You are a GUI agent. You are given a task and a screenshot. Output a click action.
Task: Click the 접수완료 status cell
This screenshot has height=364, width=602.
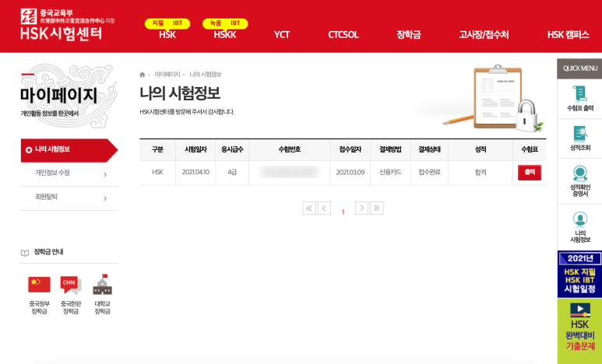(x=429, y=173)
